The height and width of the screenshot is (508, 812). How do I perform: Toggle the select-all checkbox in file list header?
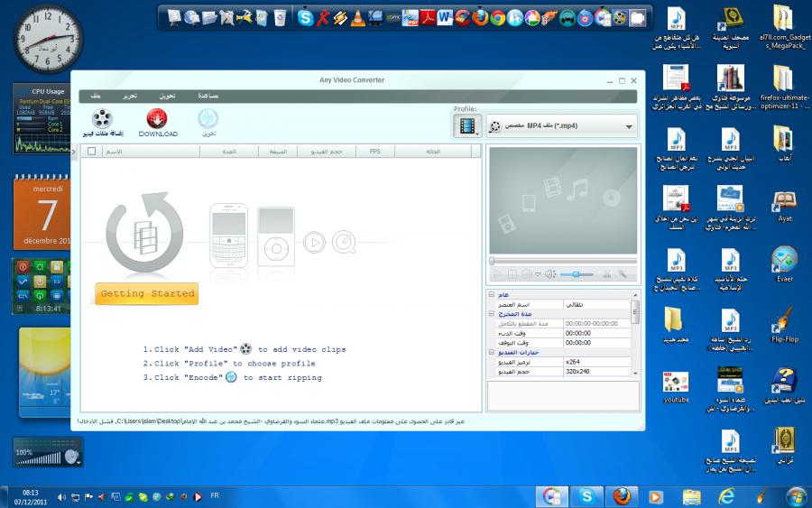[91, 152]
